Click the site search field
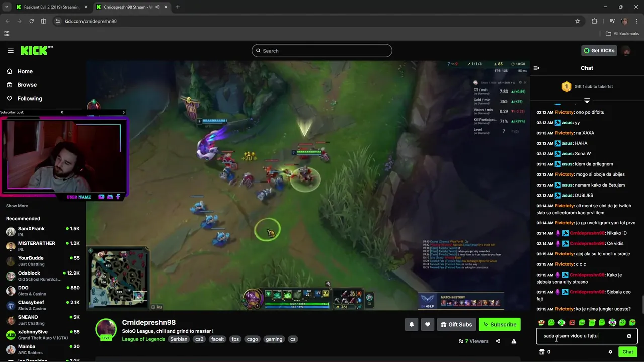Image resolution: width=644 pixels, height=362 pixels. pyautogui.click(x=322, y=51)
